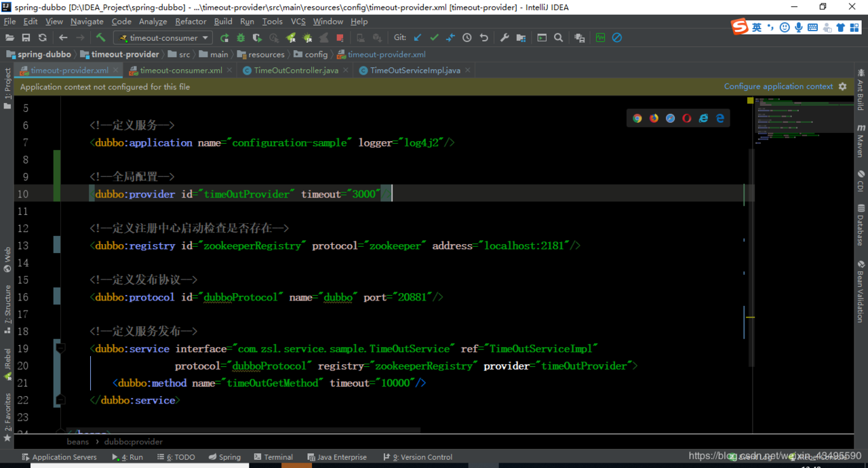868x468 pixels.
Task: Click the Save All toolbar icon
Action: tap(26, 38)
